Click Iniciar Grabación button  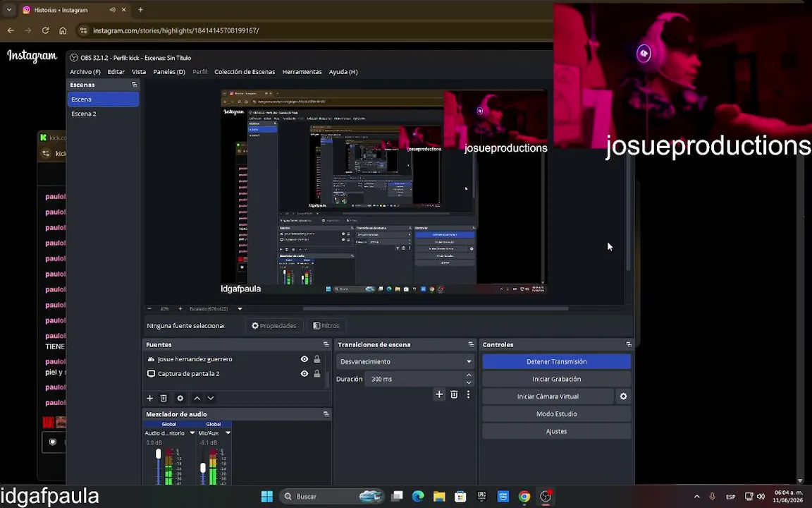pyautogui.click(x=557, y=379)
